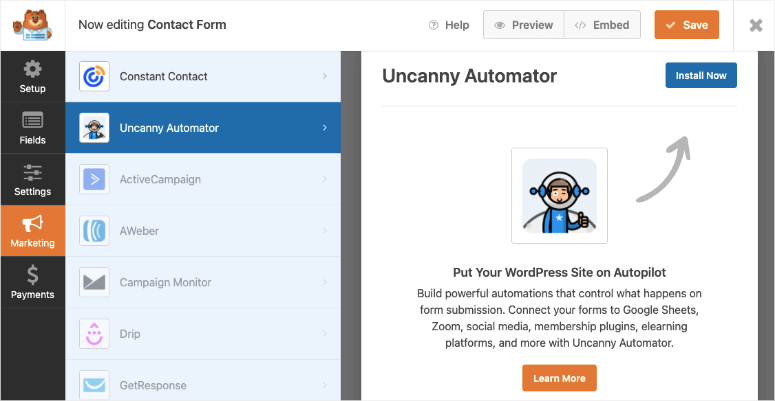Screen dimensions: 775x401
Task: Click the Uncanny Automator astronaut thumbnail
Action: click(559, 195)
